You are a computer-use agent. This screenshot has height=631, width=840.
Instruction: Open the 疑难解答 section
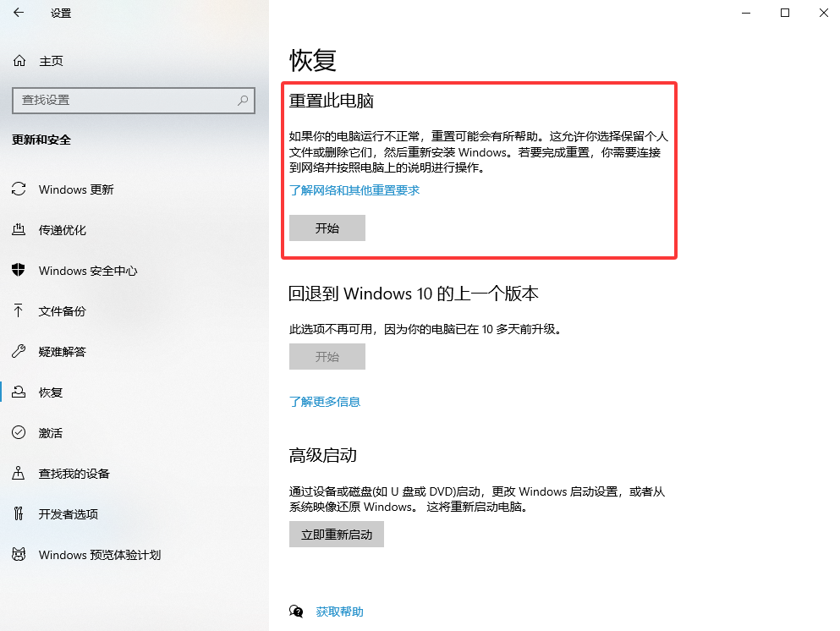point(63,352)
